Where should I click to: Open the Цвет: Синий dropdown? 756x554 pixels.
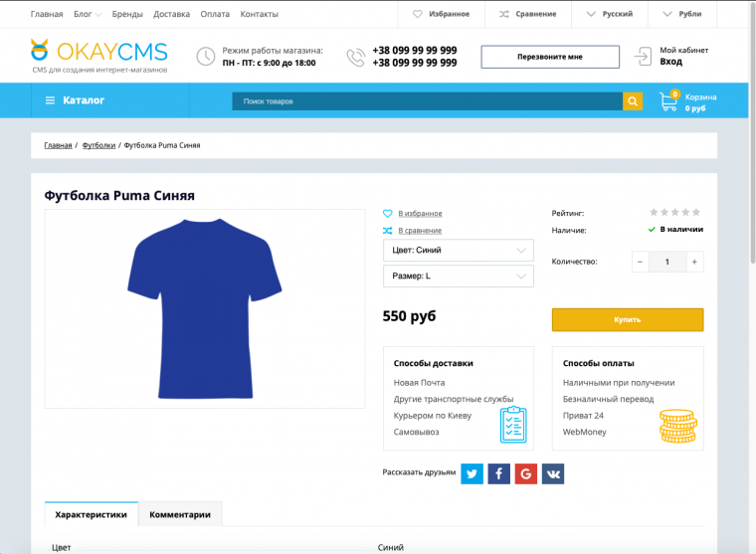point(458,251)
